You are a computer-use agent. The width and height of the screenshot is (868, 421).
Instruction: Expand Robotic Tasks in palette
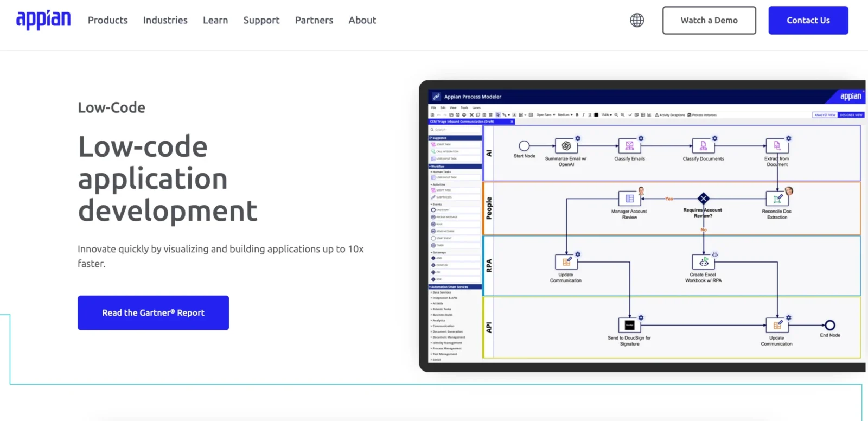(x=441, y=309)
